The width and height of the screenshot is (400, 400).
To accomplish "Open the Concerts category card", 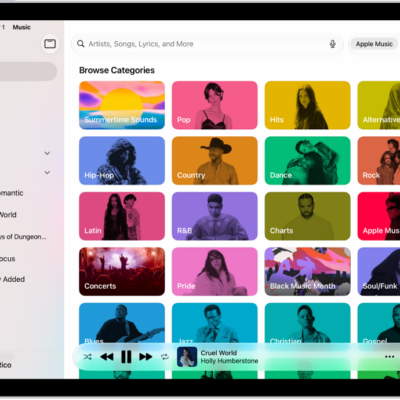I will tap(122, 271).
